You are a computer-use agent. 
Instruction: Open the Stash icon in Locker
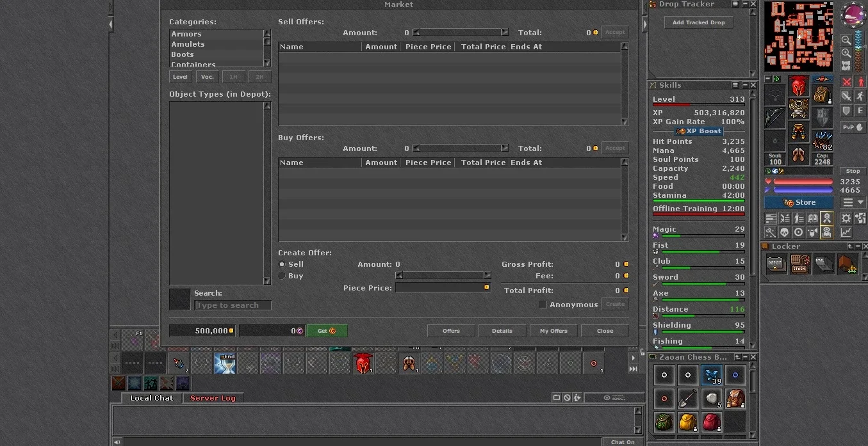(799, 263)
